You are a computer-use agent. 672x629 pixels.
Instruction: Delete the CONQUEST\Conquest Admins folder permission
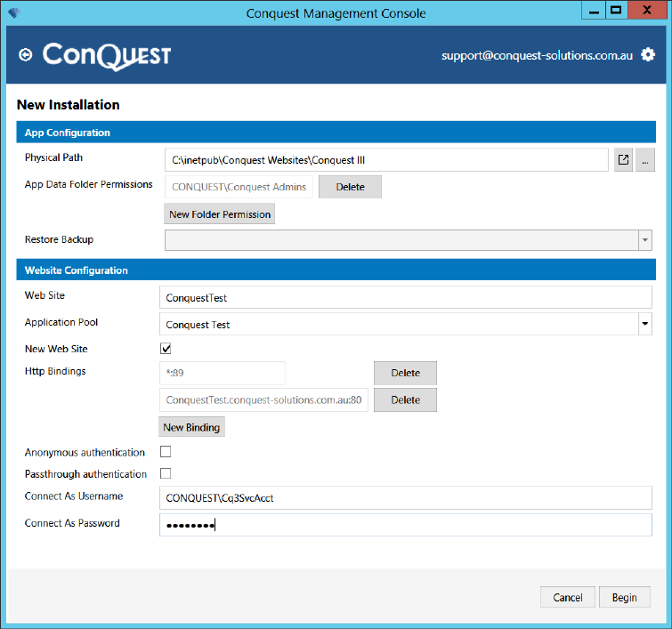[x=350, y=187]
